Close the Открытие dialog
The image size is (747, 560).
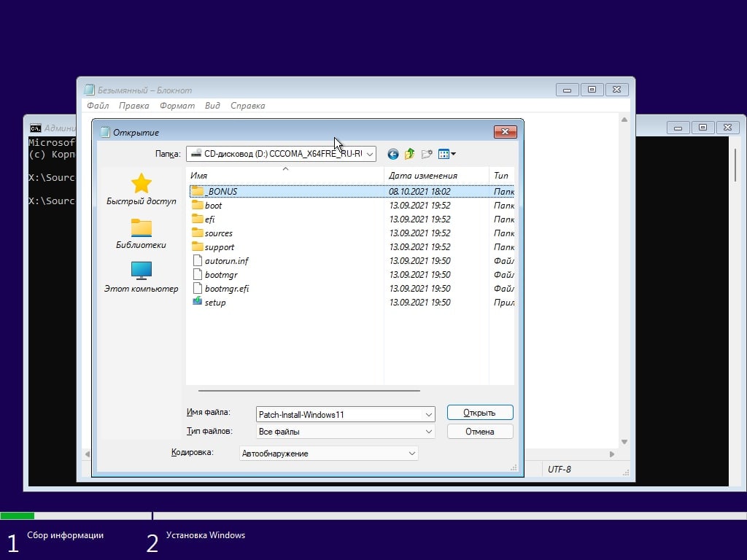(x=505, y=131)
